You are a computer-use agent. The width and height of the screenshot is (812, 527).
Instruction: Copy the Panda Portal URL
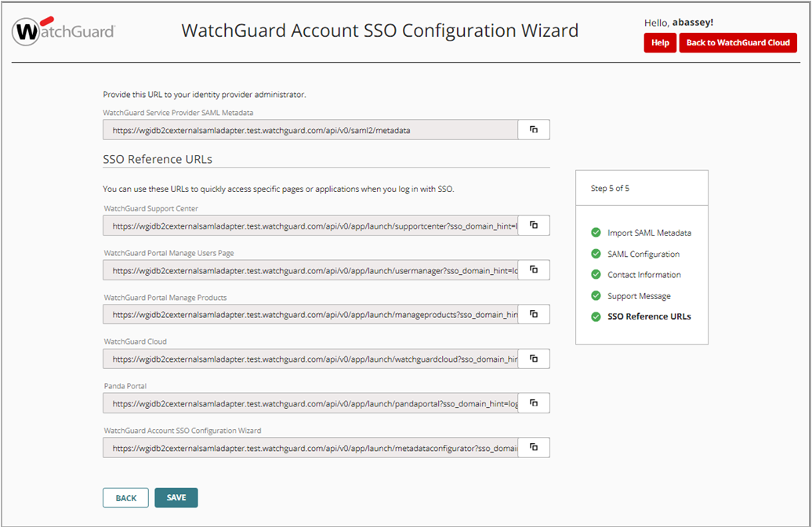pyautogui.click(x=534, y=403)
